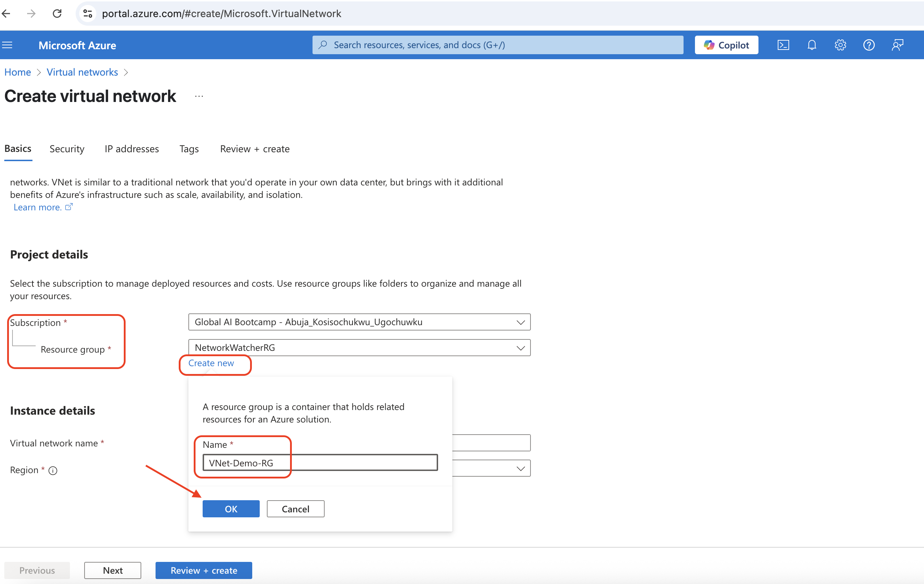The height and width of the screenshot is (584, 924).
Task: Go to Virtual networks breadcrumb
Action: pos(82,72)
